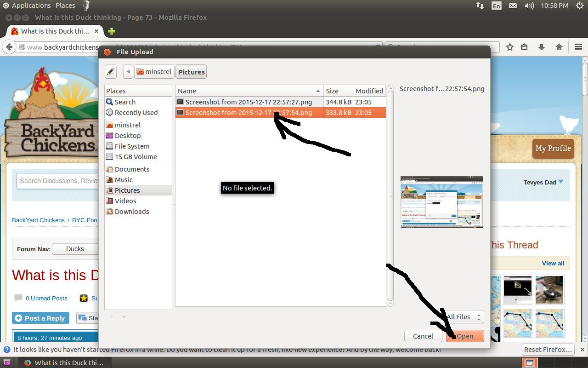Click the pencil type-a-file-name icon
This screenshot has height=368, width=588.
(111, 72)
